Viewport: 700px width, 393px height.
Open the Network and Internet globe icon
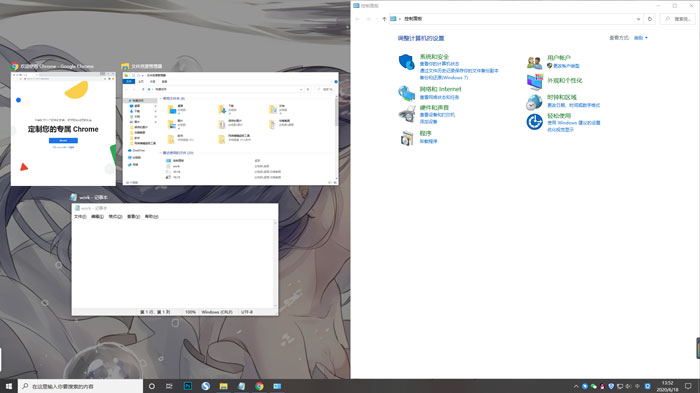(406, 93)
